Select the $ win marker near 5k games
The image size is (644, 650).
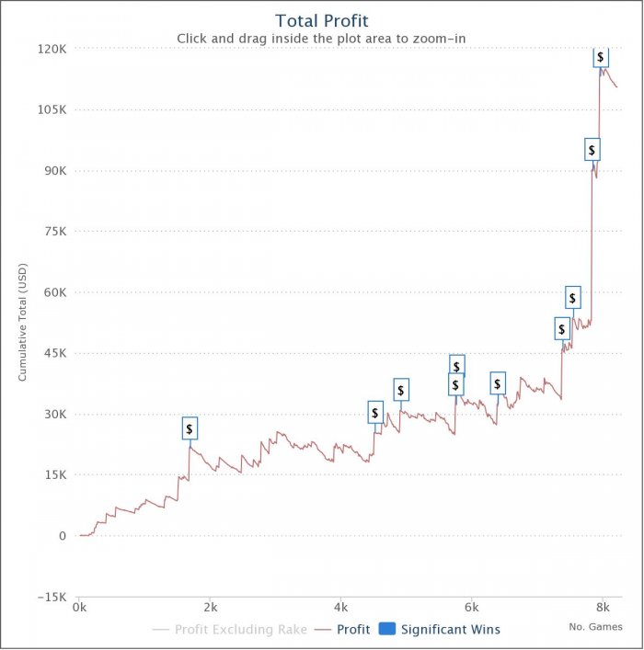tap(401, 389)
